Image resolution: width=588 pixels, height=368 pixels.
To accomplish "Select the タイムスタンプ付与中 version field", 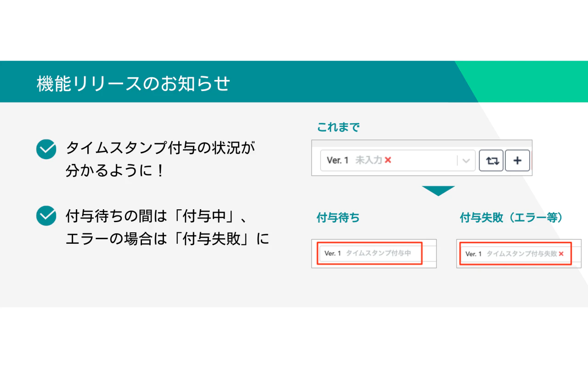I will 370,253.
